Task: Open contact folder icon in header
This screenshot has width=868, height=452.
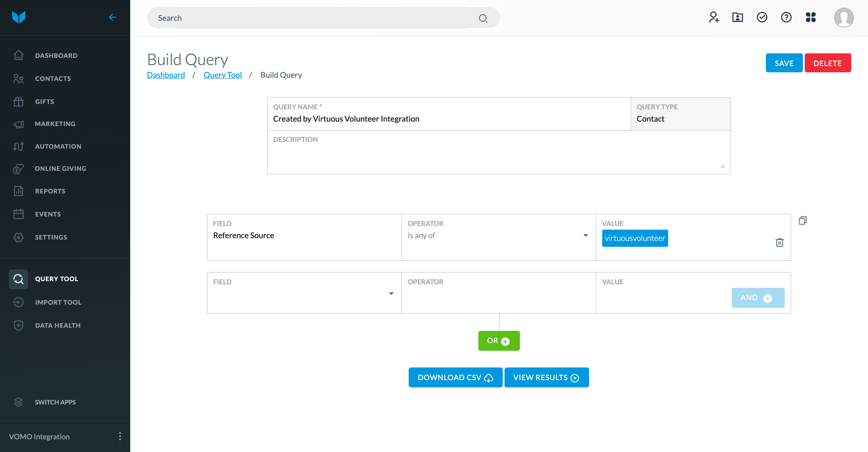Action: click(x=738, y=17)
